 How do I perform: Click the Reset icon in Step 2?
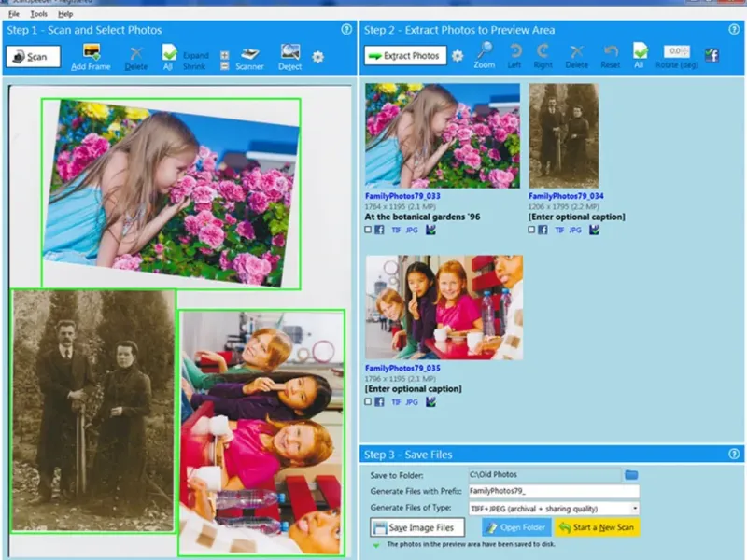pyautogui.click(x=611, y=51)
